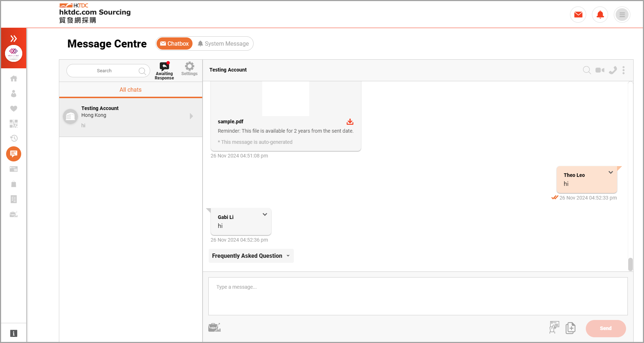Expand the left sidebar with double arrows
The image size is (644, 343).
tap(14, 38)
